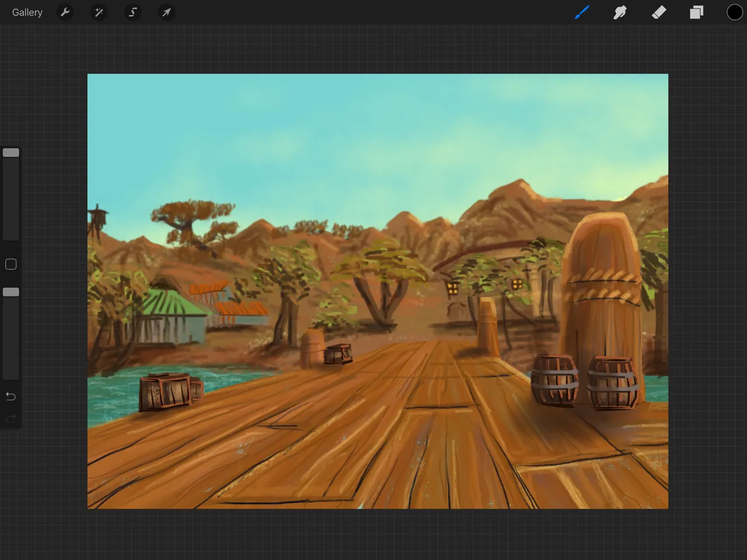Undo the last stroke

click(x=11, y=397)
